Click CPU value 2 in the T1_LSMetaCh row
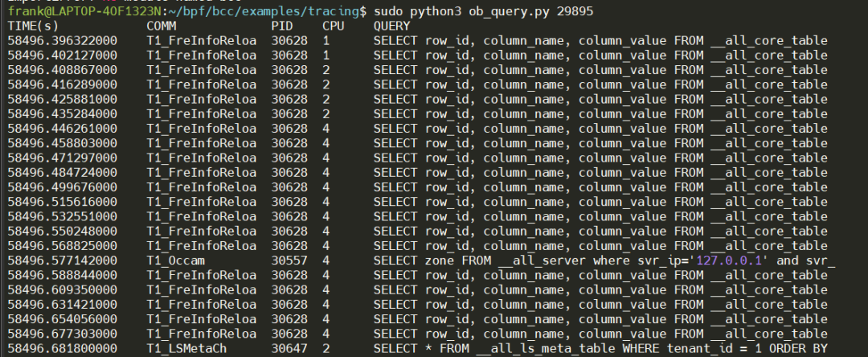This screenshot has height=357, width=868. tap(326, 349)
